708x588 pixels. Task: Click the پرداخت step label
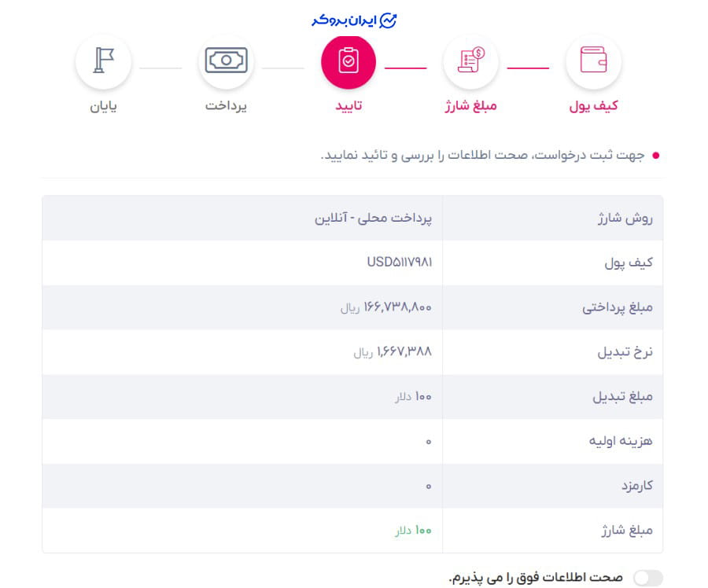tap(226, 108)
